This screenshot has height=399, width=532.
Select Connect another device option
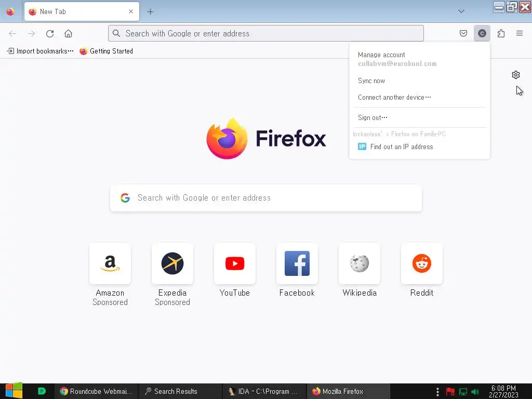pyautogui.click(x=419, y=97)
